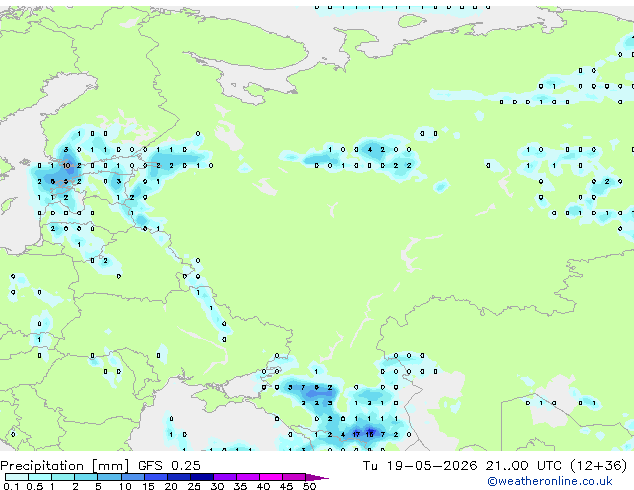The width and height of the screenshot is (634, 490).
Task: Click the legend label '50'
Action: pyautogui.click(x=309, y=486)
